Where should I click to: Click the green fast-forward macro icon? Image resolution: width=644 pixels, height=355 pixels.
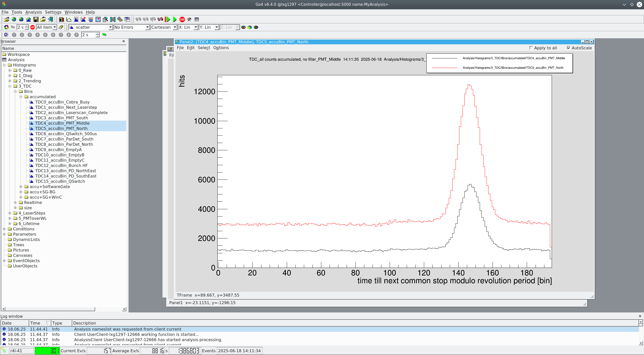105,35
